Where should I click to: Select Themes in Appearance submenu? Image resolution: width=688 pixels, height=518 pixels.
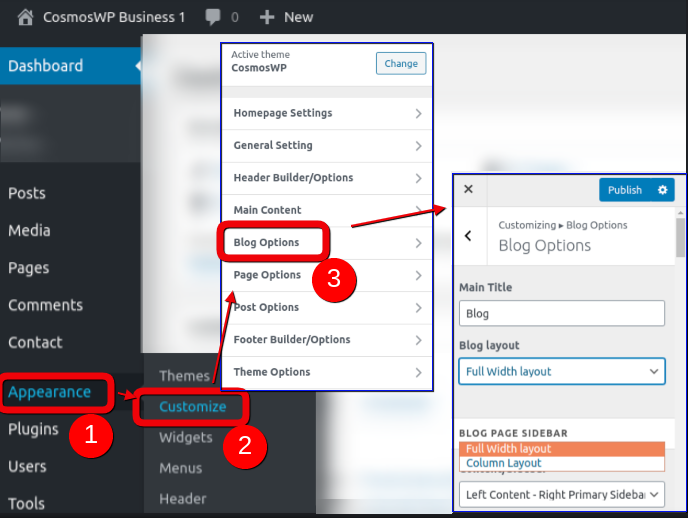click(184, 376)
